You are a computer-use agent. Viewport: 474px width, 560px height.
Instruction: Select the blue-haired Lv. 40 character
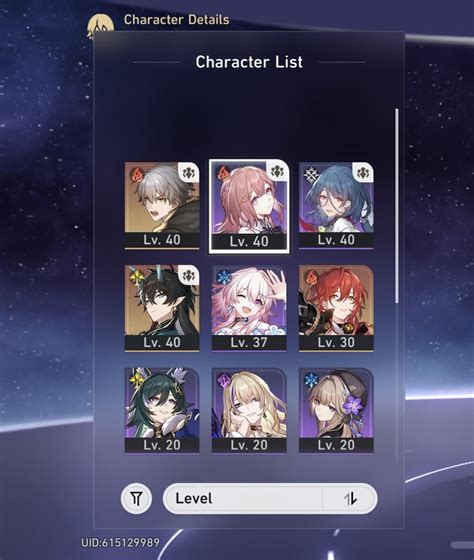[x=336, y=205]
